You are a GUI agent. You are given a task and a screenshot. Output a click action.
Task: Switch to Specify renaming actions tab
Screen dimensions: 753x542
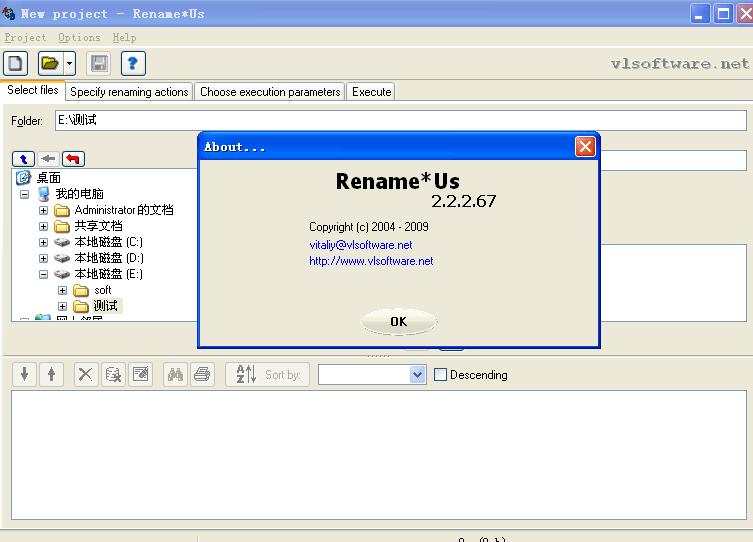click(x=129, y=92)
